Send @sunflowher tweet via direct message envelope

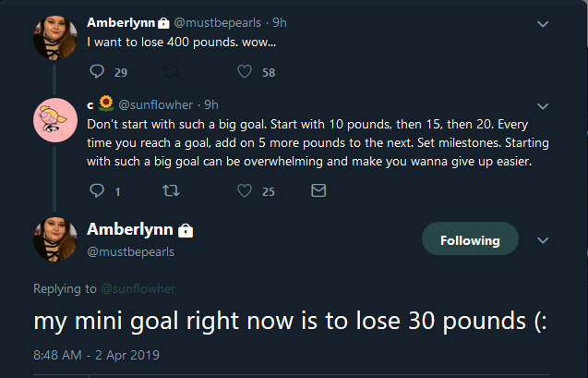pos(318,190)
